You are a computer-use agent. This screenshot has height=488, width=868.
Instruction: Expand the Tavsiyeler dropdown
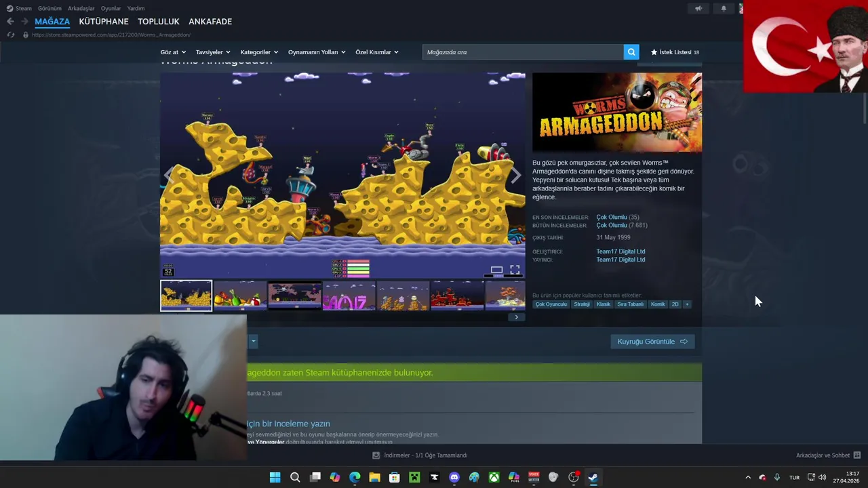point(213,52)
